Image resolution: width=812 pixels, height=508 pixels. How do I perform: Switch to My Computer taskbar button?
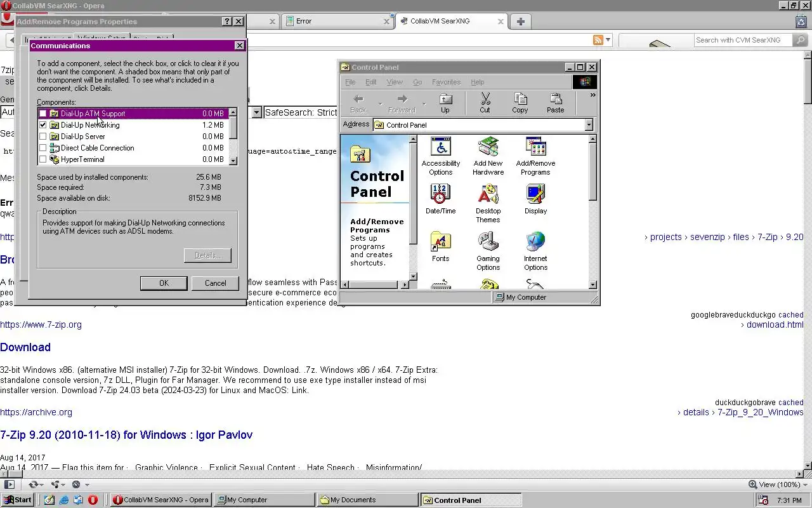pyautogui.click(x=265, y=500)
